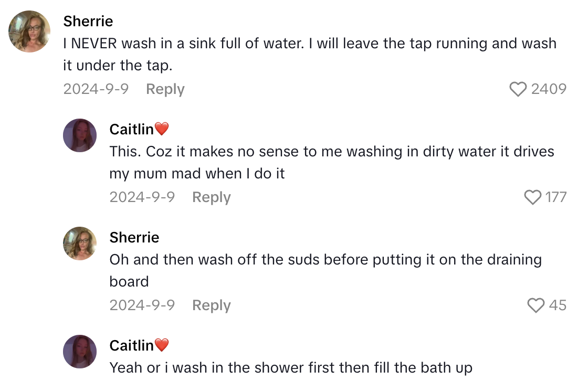Select Sherrie's comment about washing under the tap

pos(294,54)
